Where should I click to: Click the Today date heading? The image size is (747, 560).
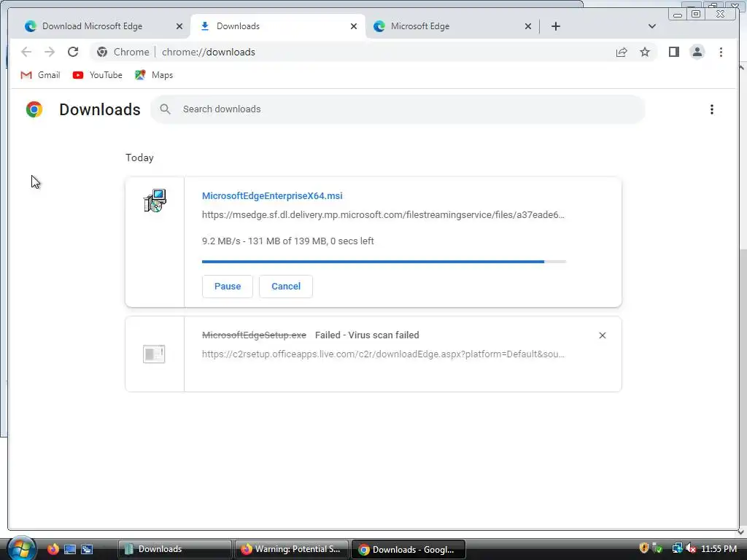pos(139,157)
